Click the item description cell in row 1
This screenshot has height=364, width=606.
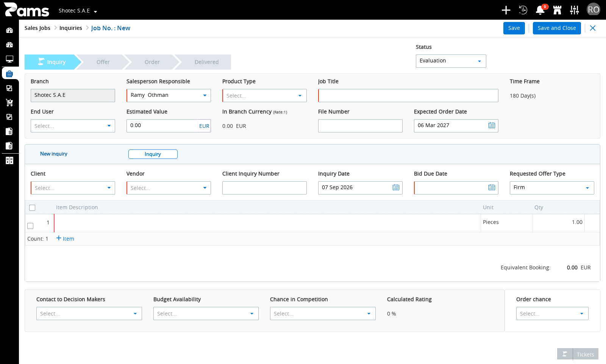click(x=267, y=223)
